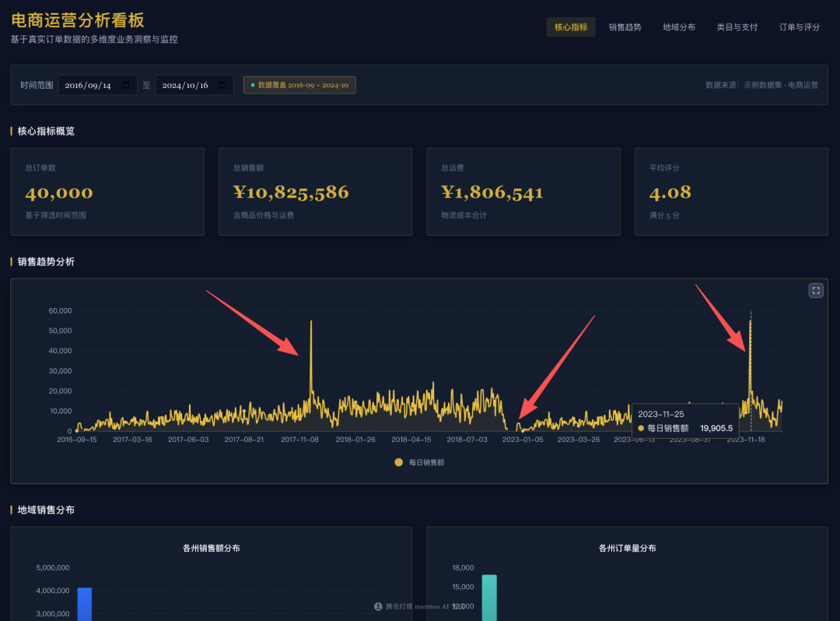Open calendar picker for start date
Screen dimensions: 840x621
point(126,85)
